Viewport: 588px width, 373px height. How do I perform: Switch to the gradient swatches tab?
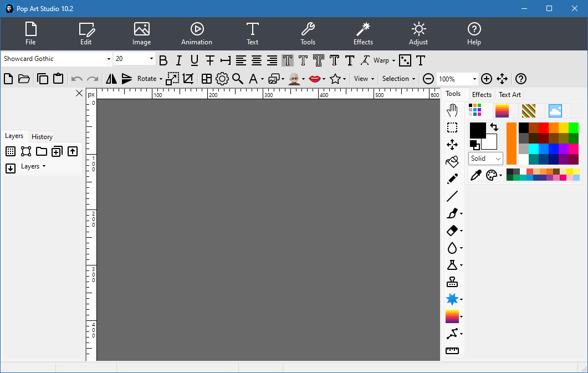(502, 111)
